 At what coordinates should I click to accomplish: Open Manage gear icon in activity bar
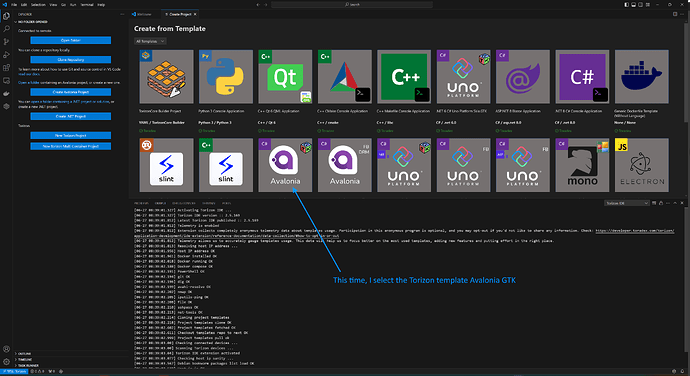pos(6,362)
